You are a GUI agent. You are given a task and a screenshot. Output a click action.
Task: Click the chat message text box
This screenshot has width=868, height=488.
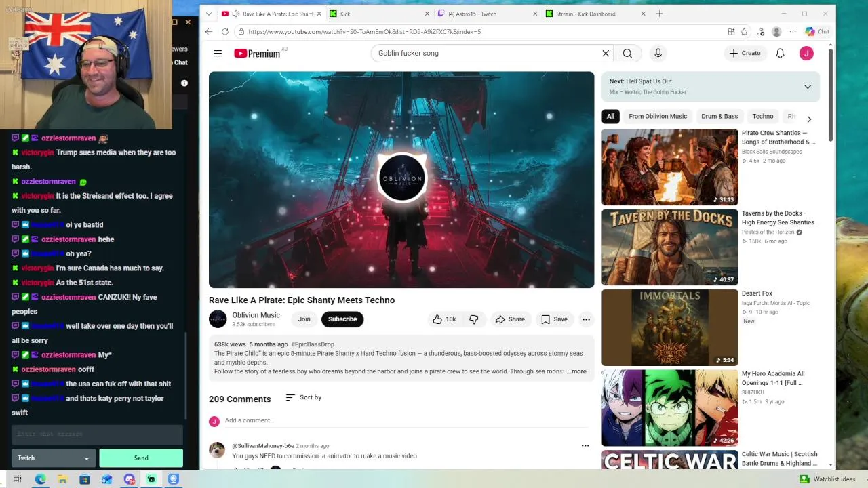click(x=97, y=434)
